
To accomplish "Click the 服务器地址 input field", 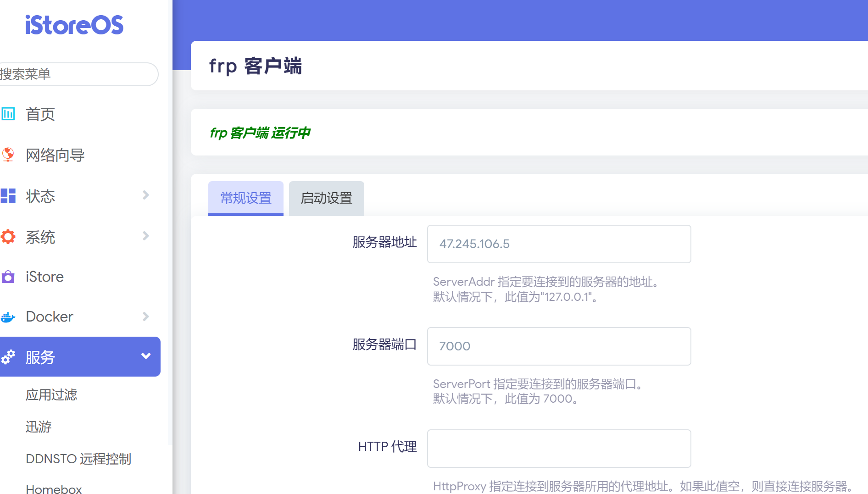I will pos(559,244).
